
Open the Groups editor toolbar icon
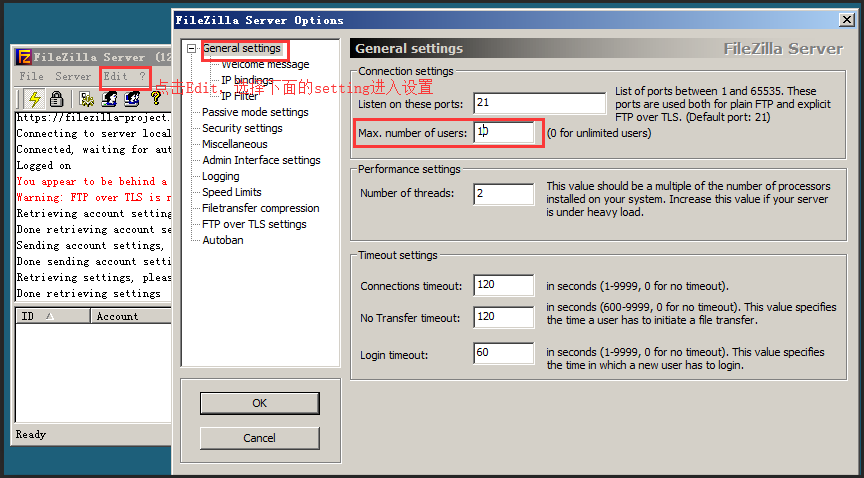[x=132, y=99]
